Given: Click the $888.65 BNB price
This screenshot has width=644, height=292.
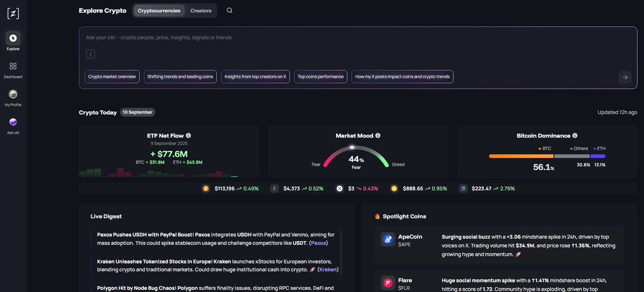Looking at the screenshot, I should (413, 189).
